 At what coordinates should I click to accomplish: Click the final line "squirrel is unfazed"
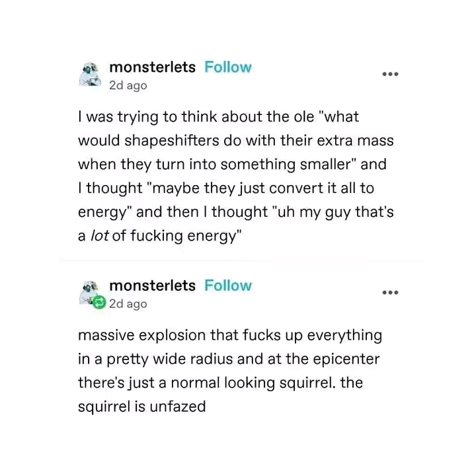(141, 406)
